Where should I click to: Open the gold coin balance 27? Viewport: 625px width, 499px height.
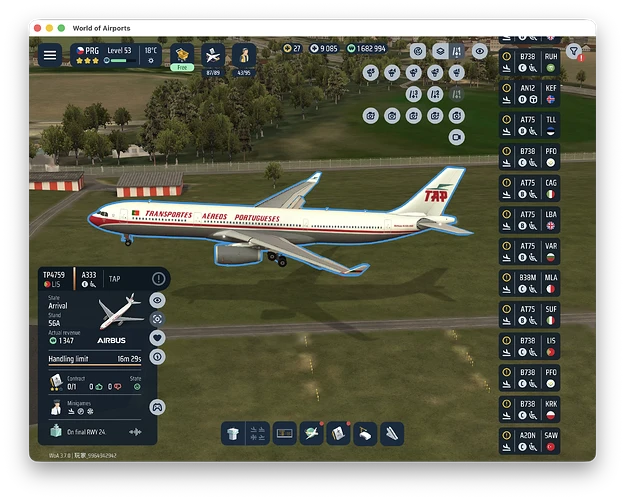(x=292, y=49)
